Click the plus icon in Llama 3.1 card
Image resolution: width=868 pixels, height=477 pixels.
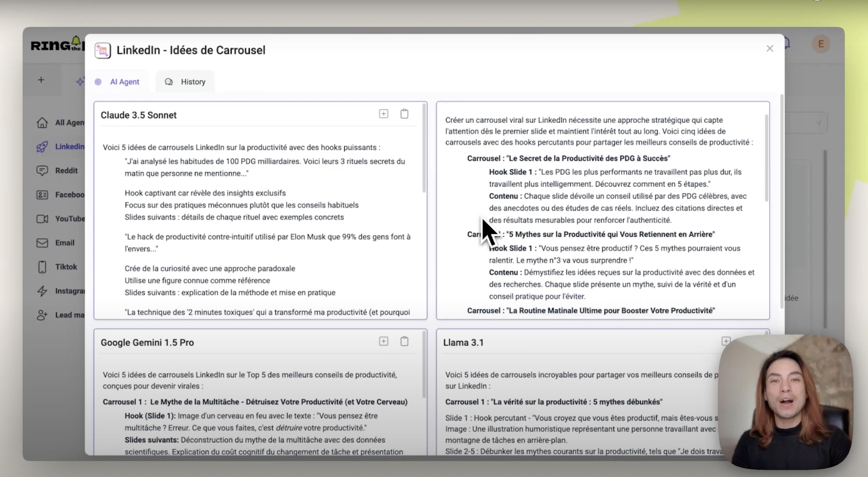point(726,341)
